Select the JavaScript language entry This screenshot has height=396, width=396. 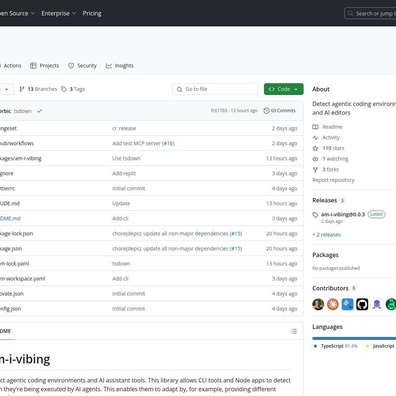[x=380, y=346]
